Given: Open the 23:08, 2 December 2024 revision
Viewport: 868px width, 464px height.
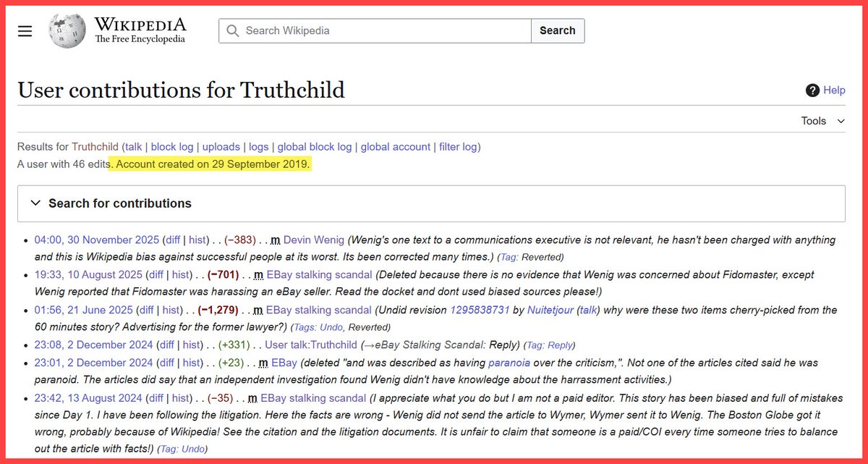Looking at the screenshot, I should point(94,345).
